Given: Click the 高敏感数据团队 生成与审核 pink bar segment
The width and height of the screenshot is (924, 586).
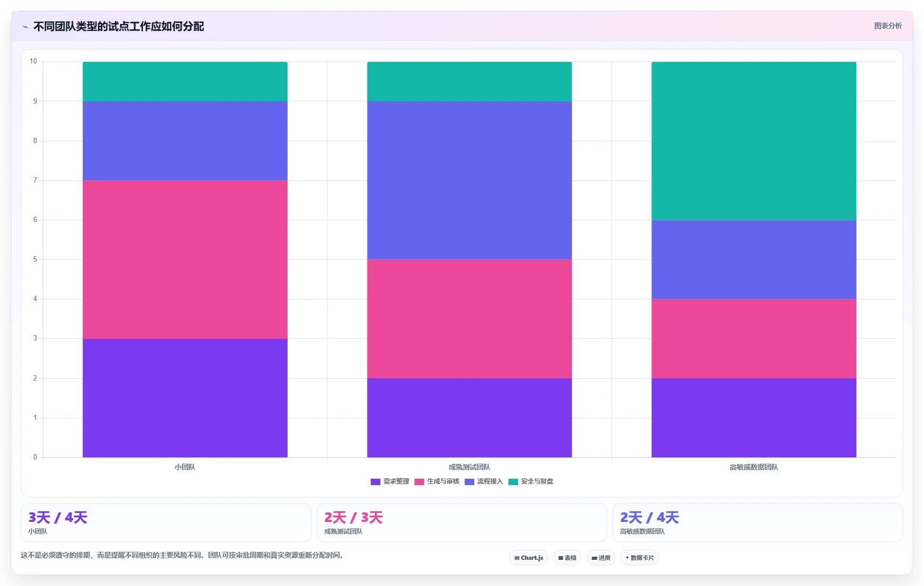Looking at the screenshot, I should pos(754,339).
